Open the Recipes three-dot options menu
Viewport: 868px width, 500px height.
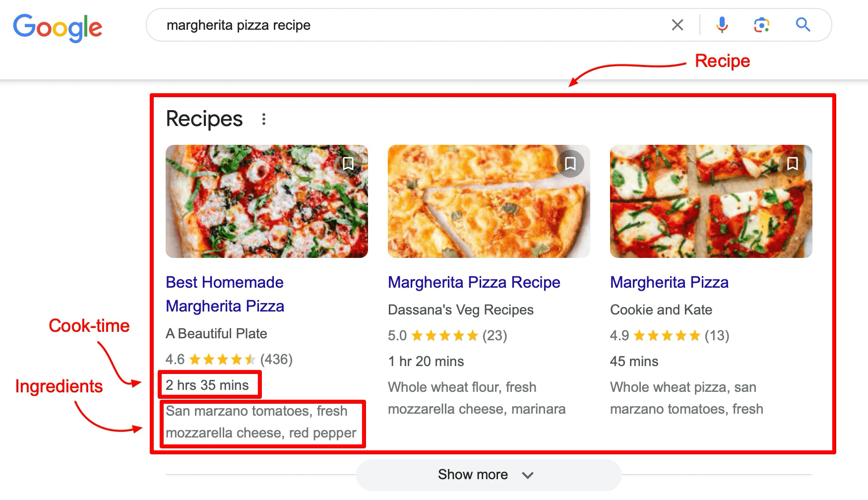pyautogui.click(x=264, y=119)
